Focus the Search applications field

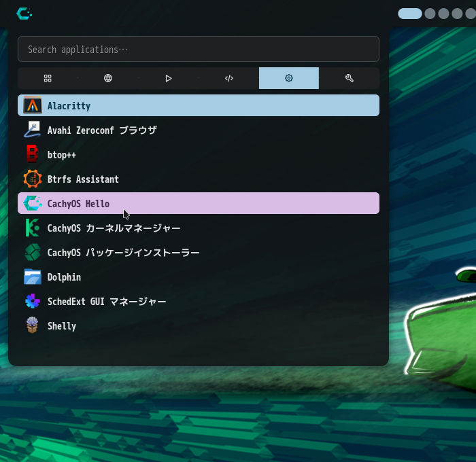coord(199,49)
